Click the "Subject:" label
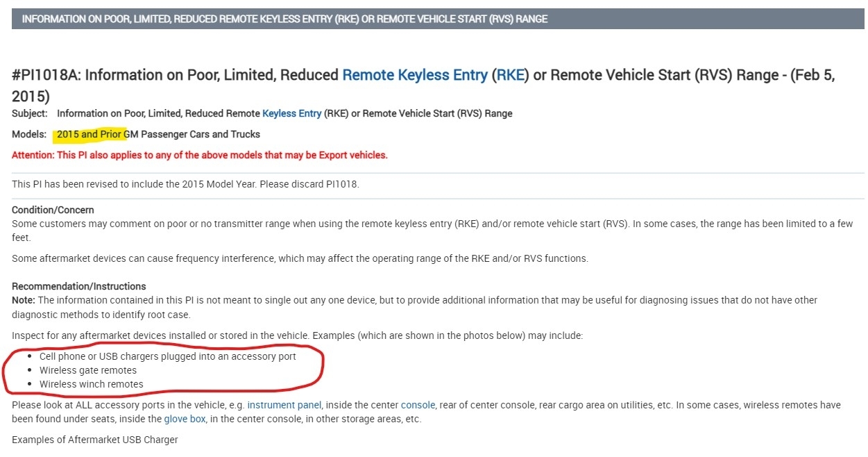 30,113
